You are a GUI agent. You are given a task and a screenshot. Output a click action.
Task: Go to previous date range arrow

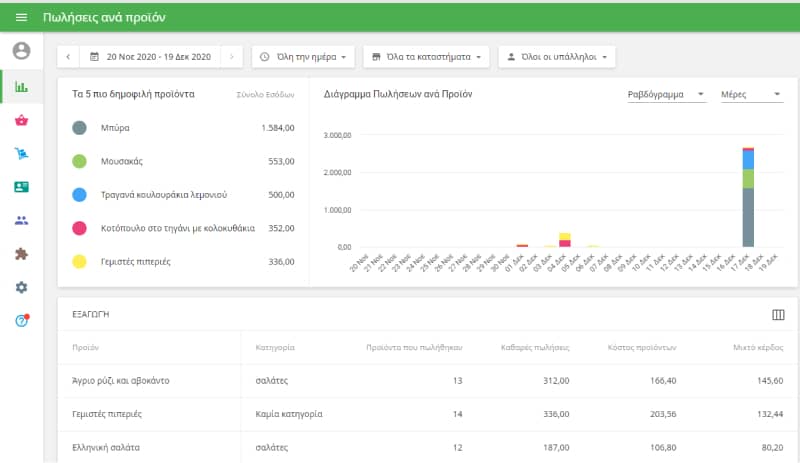[68, 57]
